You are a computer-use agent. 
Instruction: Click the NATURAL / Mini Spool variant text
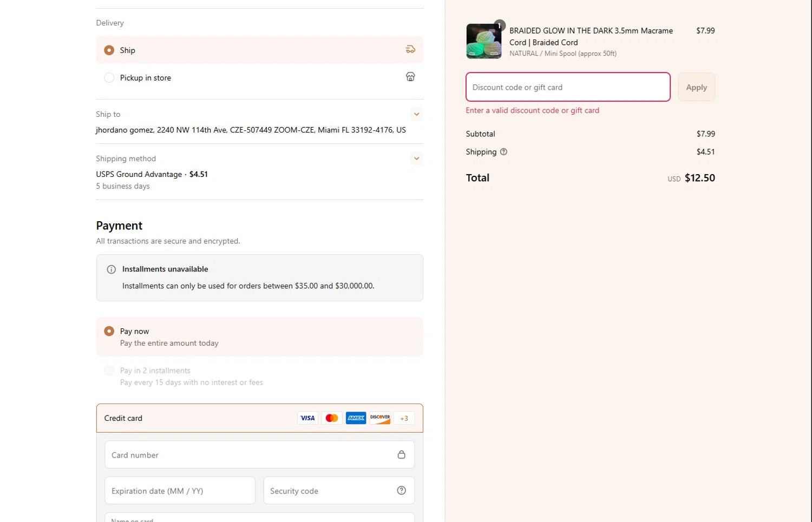pyautogui.click(x=563, y=54)
